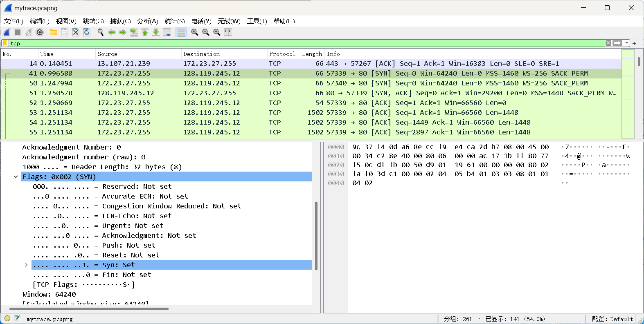Expand the Syn: Set tree item
This screenshot has width=644, height=324.
pyautogui.click(x=26, y=265)
